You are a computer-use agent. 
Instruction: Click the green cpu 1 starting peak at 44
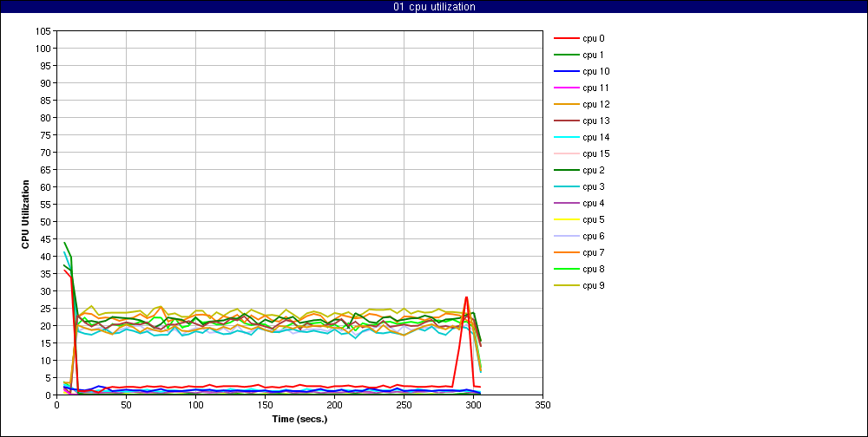[x=64, y=242]
